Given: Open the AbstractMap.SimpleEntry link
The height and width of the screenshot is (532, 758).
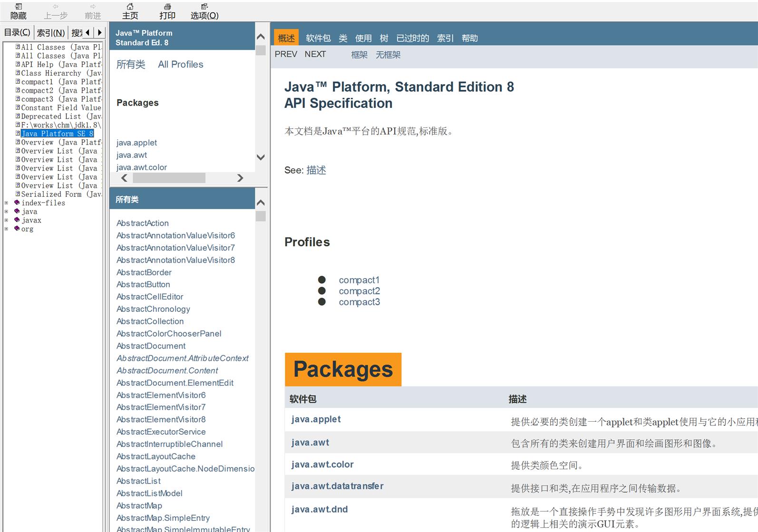Looking at the screenshot, I should (163, 518).
